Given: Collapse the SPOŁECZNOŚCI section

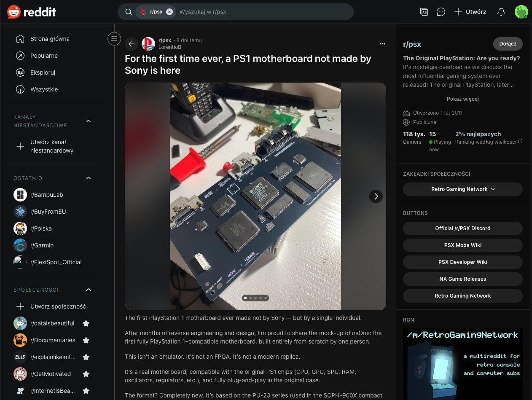Looking at the screenshot, I should (89, 290).
